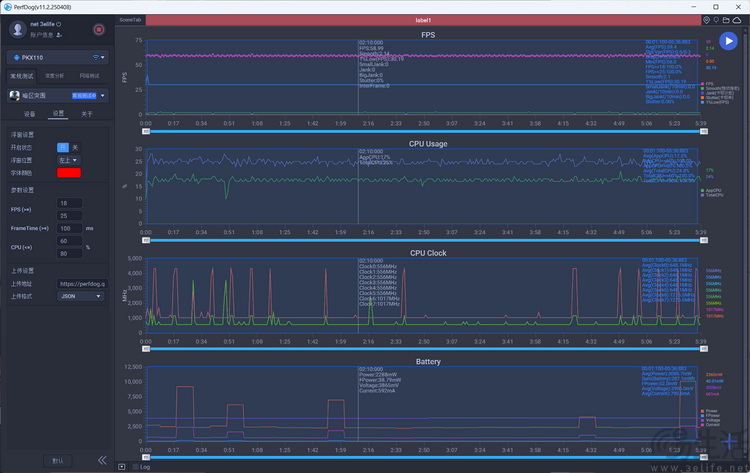Viewport: 750px width, 473px height.
Task: Click the FPS chart title
Action: click(428, 35)
